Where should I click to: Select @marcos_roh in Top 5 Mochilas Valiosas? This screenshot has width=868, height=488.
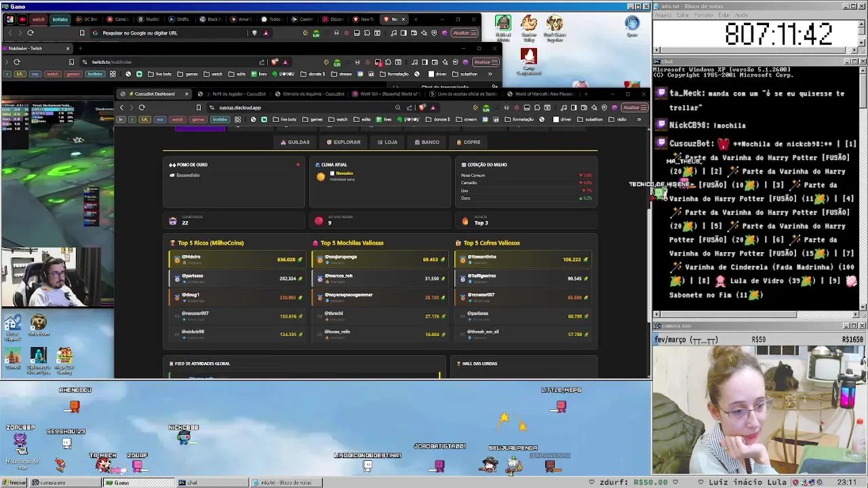(x=379, y=278)
